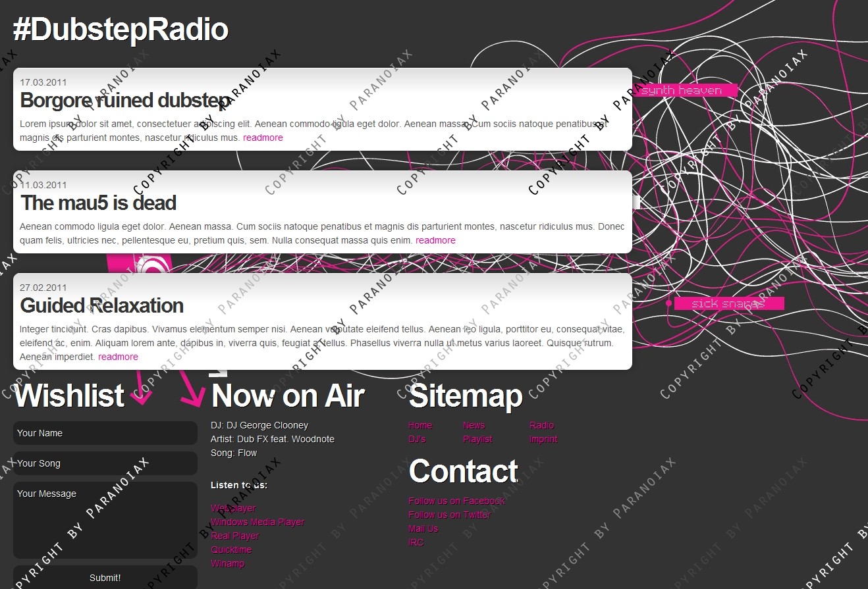The height and width of the screenshot is (589, 868).
Task: Go to Home in the Sitemap
Action: 420,425
